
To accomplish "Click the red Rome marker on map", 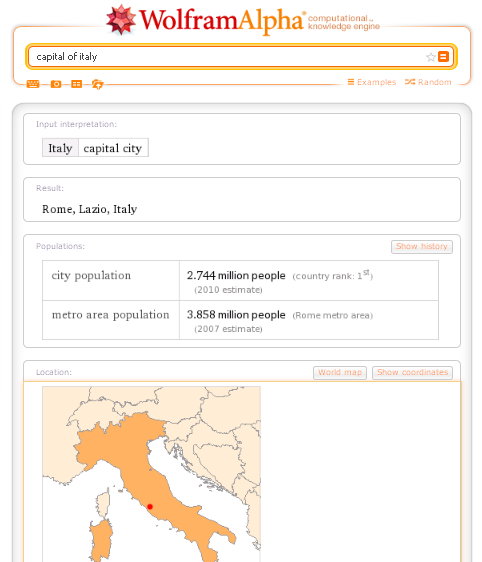I will 150,506.
